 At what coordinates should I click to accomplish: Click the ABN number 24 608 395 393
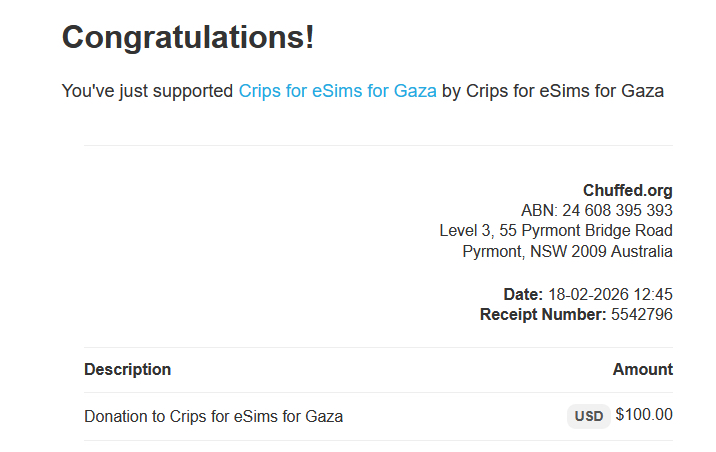pos(617,211)
